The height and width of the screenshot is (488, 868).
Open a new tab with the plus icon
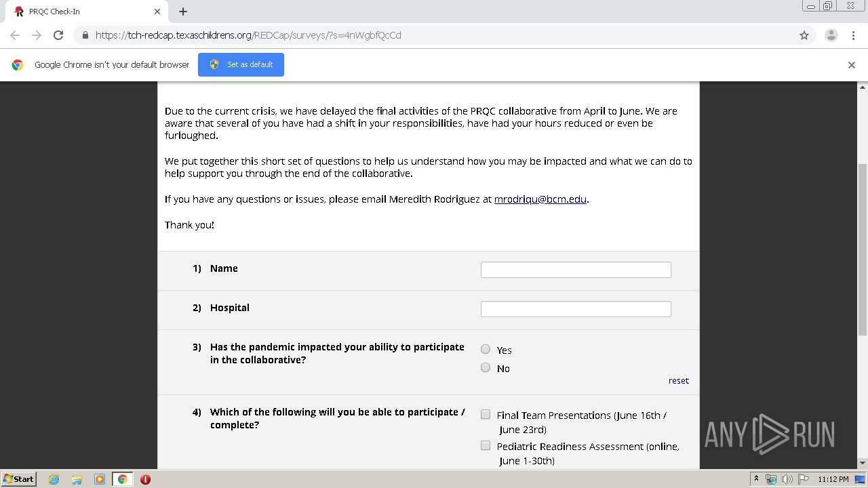[183, 12]
